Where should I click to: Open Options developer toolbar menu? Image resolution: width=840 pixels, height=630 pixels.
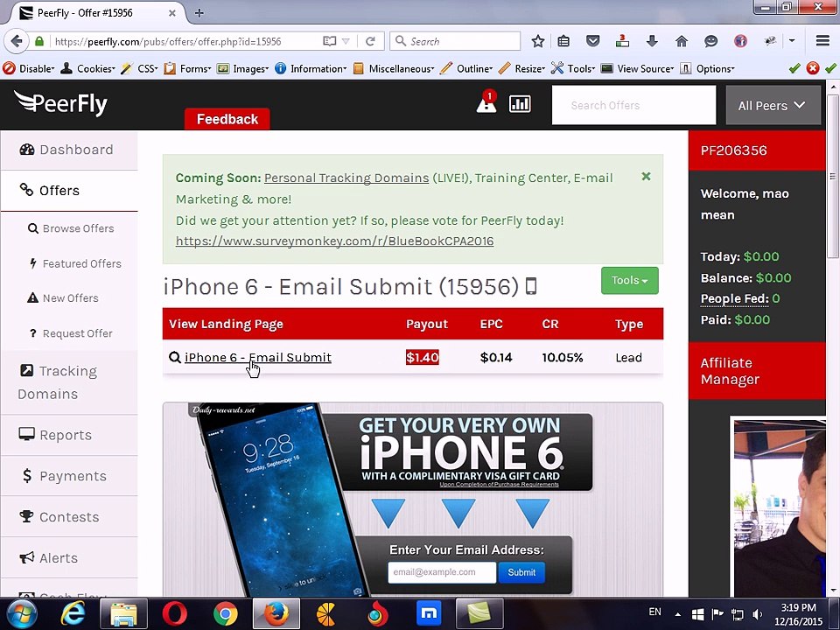(x=707, y=68)
